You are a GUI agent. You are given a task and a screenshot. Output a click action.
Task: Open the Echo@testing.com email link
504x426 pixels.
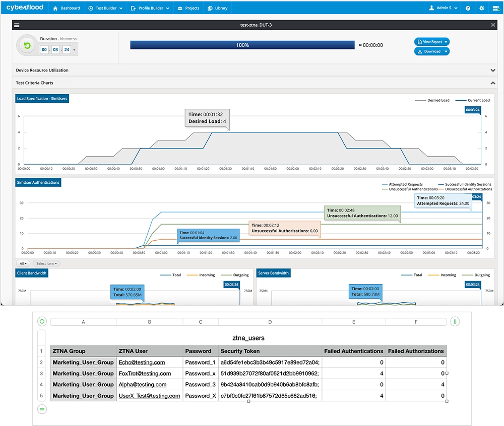coord(142,363)
